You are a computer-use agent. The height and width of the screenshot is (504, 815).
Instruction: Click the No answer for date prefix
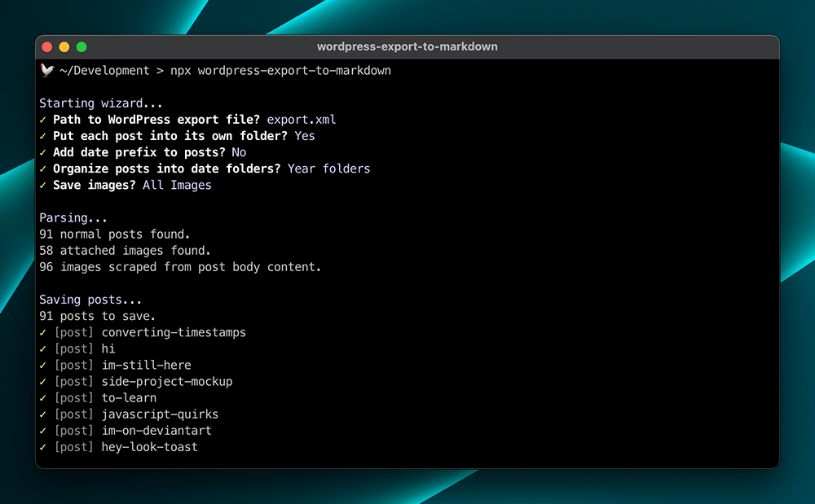pyautogui.click(x=239, y=152)
